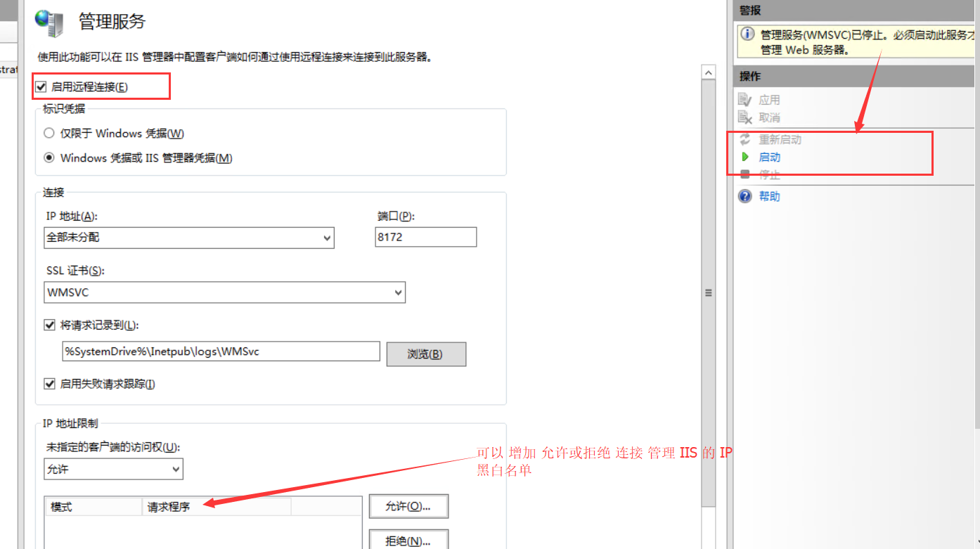
Task: Click the Stop (停止) icon
Action: click(x=745, y=174)
